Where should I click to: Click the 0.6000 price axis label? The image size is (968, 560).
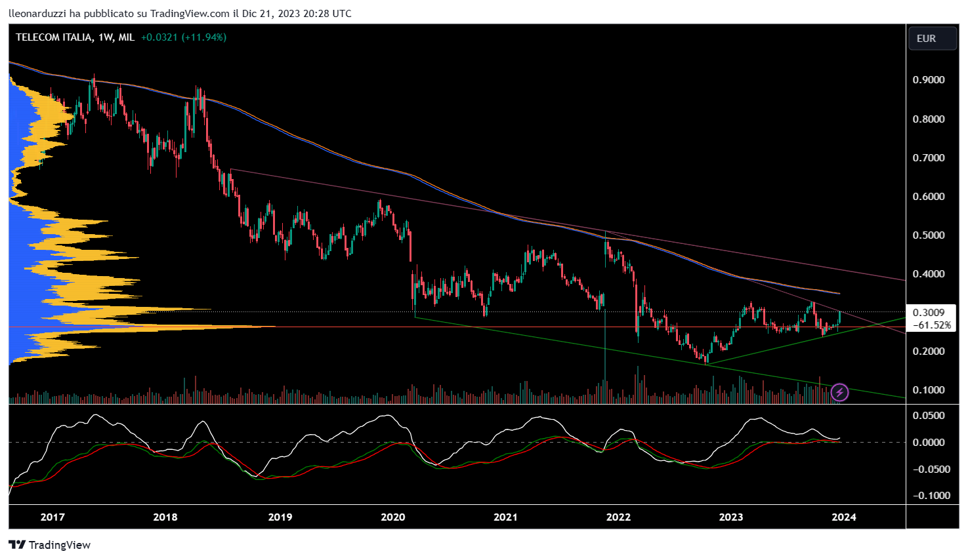[x=929, y=197]
